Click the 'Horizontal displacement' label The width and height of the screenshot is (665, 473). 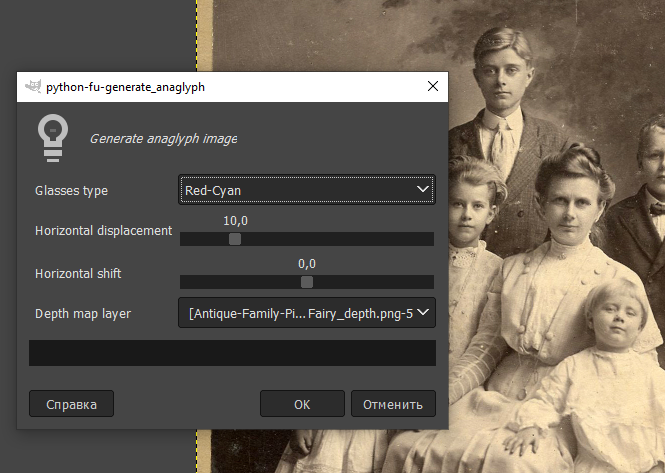(103, 231)
